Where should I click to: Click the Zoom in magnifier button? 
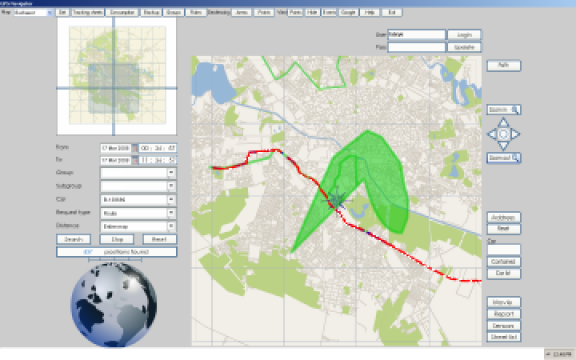click(504, 109)
